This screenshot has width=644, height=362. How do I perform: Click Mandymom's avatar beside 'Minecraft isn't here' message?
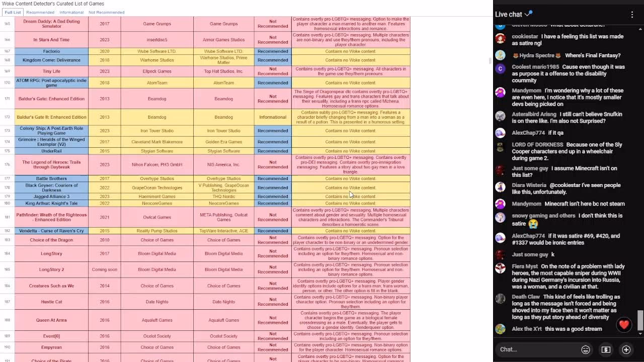pos(500,204)
